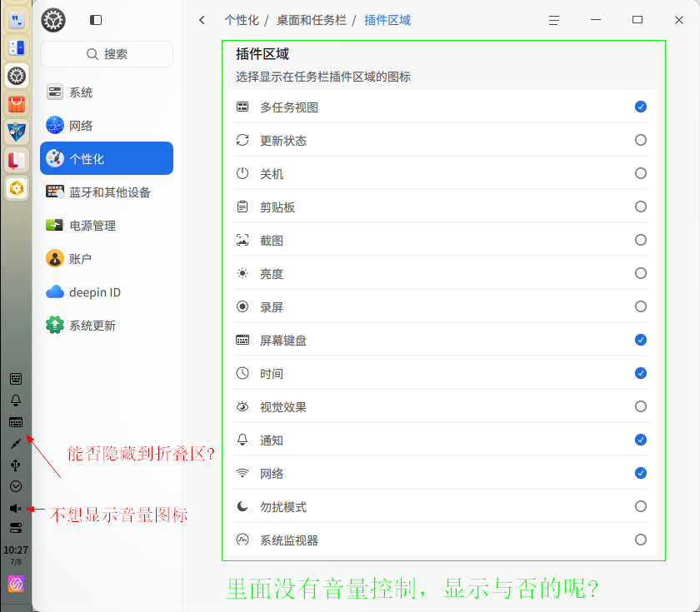Open 系统更新 category
The height and width of the screenshot is (612, 700).
click(107, 326)
